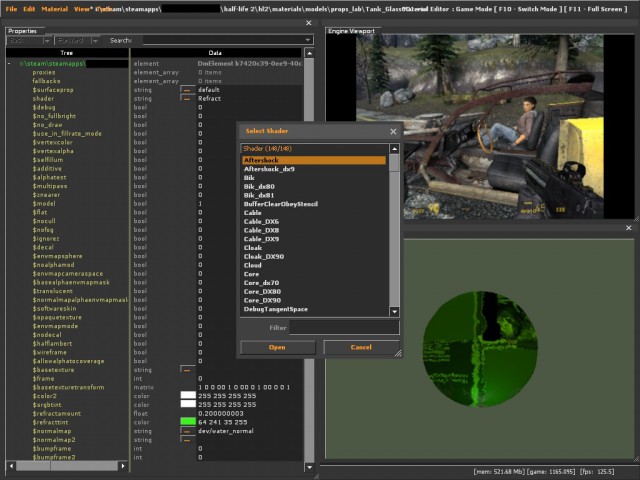Select the Bik shader
The height and width of the screenshot is (480, 640).
[x=313, y=178]
